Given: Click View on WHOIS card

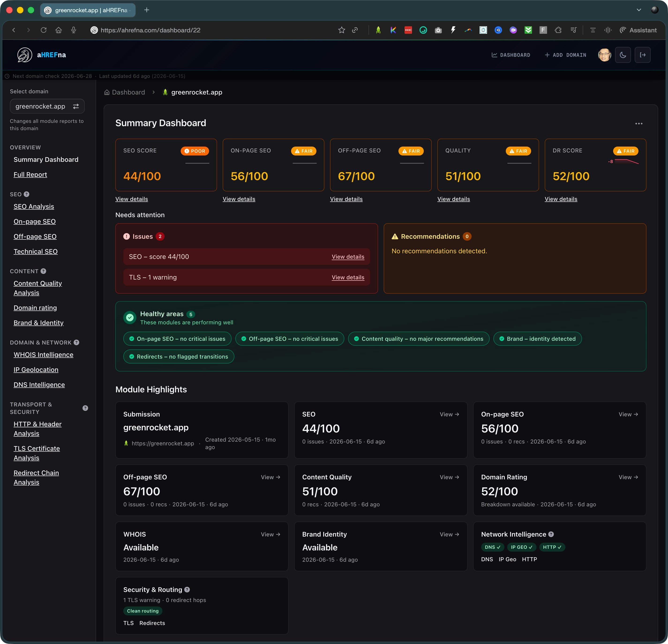Looking at the screenshot, I should pyautogui.click(x=270, y=534).
